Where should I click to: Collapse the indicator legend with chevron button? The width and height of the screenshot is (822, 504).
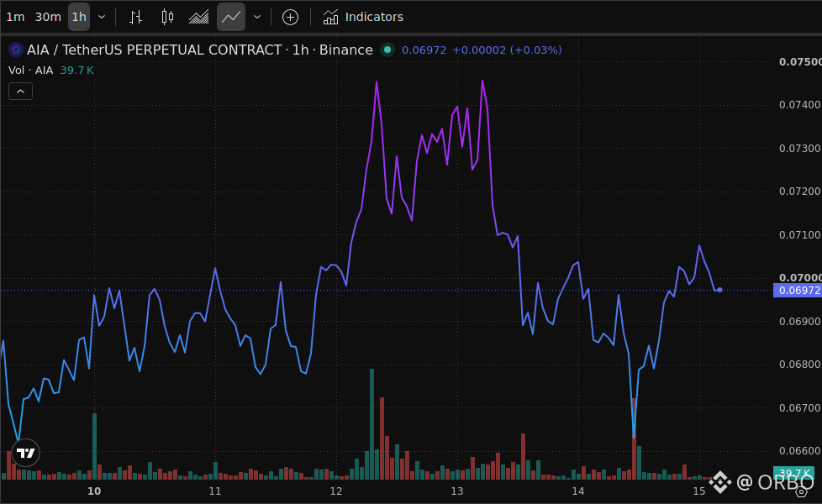[x=20, y=92]
